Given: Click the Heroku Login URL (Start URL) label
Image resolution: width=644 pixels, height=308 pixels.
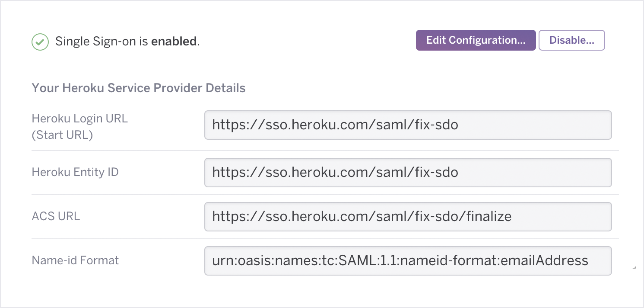Looking at the screenshot, I should (79, 126).
